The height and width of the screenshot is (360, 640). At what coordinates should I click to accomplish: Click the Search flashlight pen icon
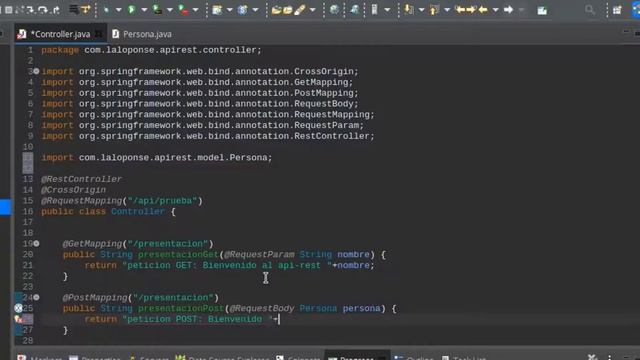300,10
